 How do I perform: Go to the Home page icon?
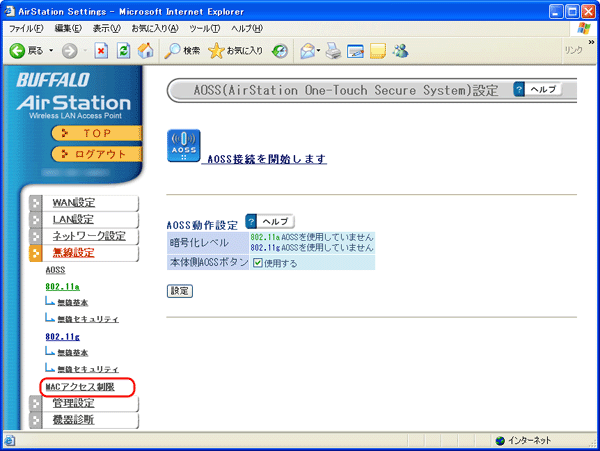pyautogui.click(x=145, y=50)
